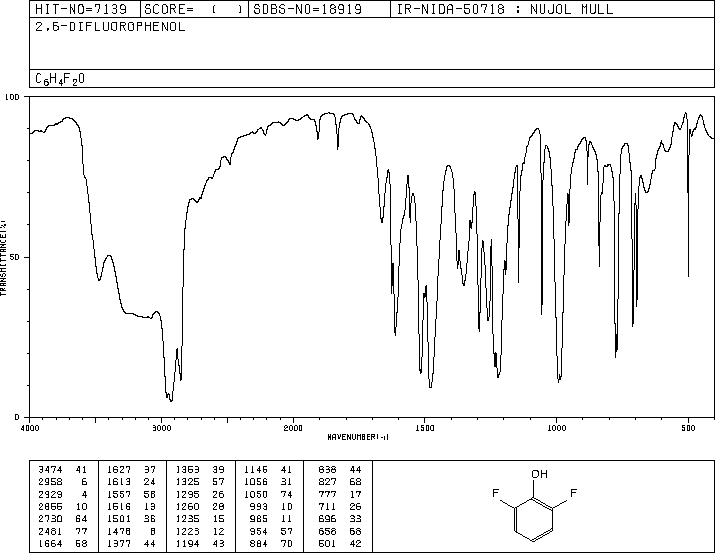Click the 500 tick label on wavenumber axis
Screen dimensions: 715x553
pyautogui.click(x=688, y=428)
